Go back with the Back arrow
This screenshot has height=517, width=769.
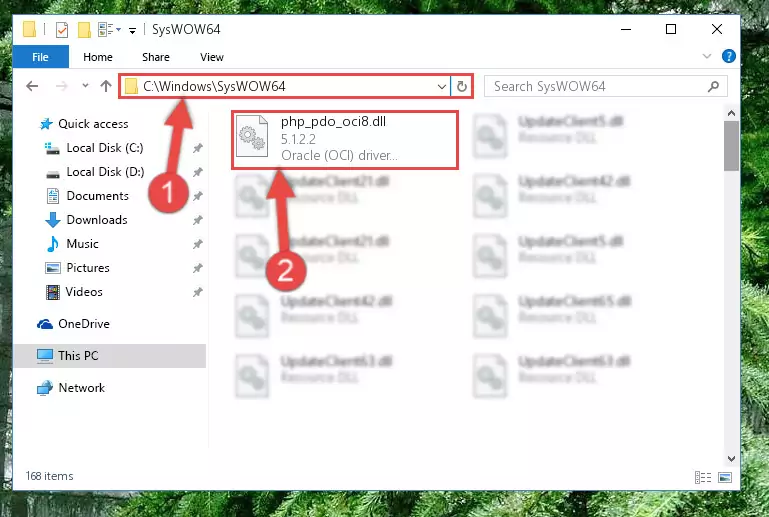click(32, 86)
